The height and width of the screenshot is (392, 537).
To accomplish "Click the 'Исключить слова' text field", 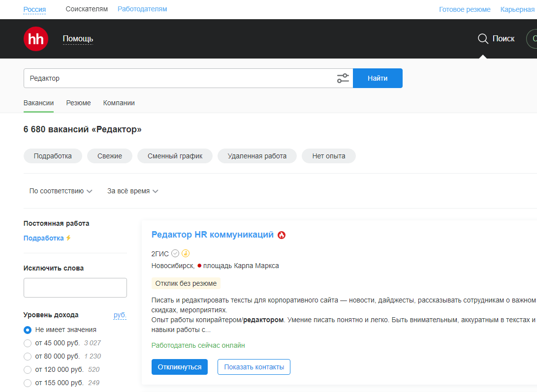I will click(75, 288).
